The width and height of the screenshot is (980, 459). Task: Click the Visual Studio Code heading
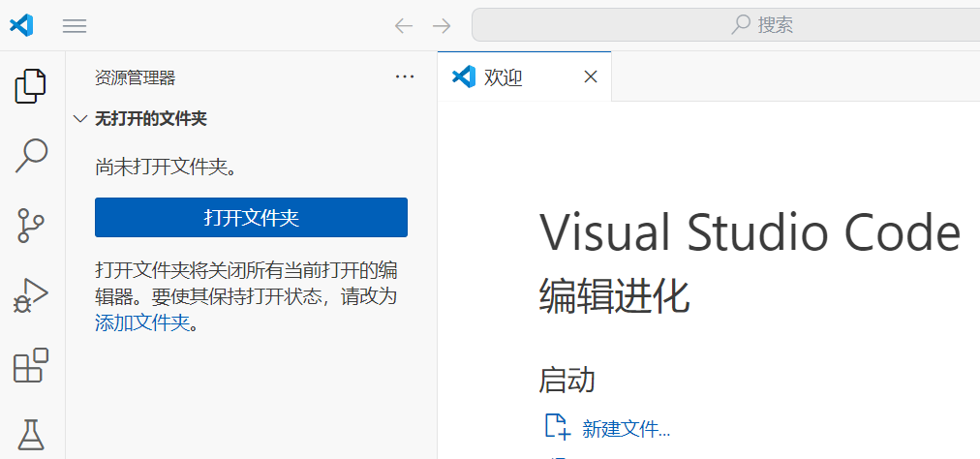tap(750, 232)
